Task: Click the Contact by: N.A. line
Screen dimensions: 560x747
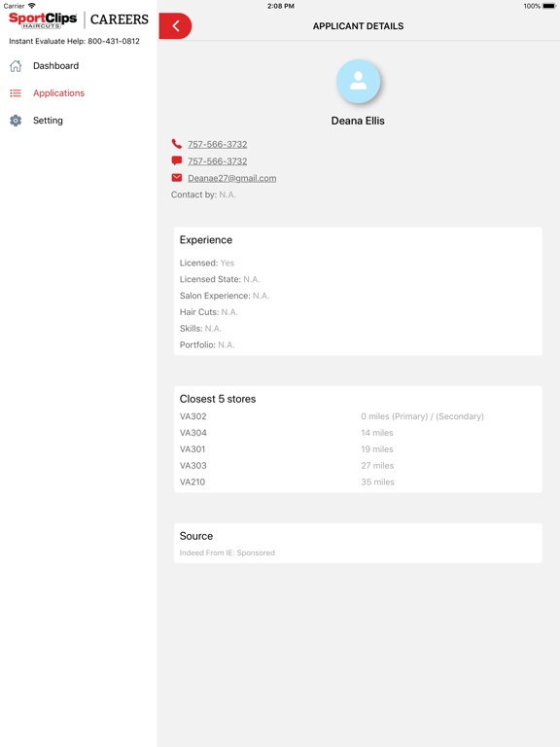Action: coord(203,195)
